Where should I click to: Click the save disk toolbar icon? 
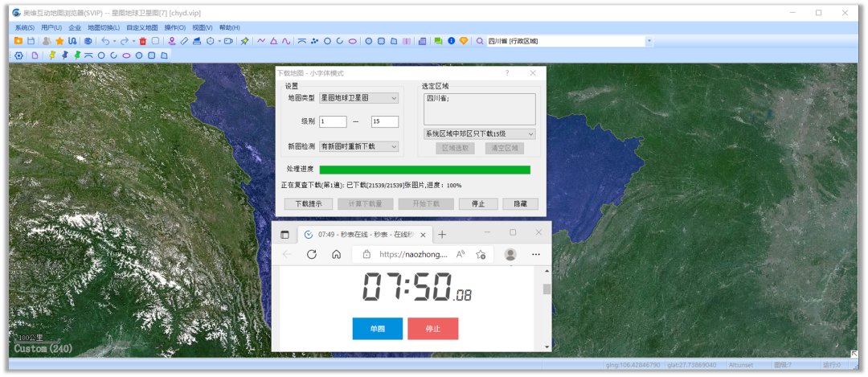31,41
